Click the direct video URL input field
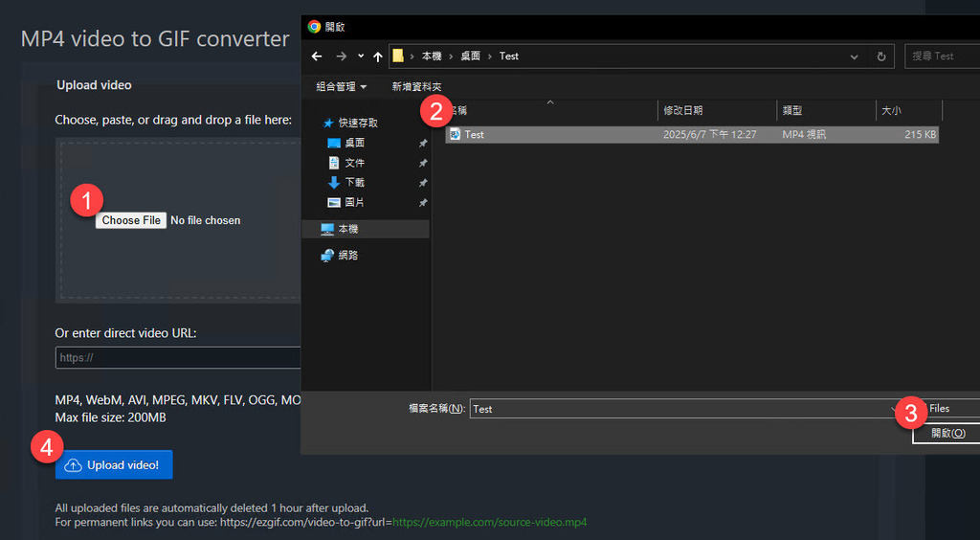Image resolution: width=980 pixels, height=540 pixels. (x=178, y=358)
